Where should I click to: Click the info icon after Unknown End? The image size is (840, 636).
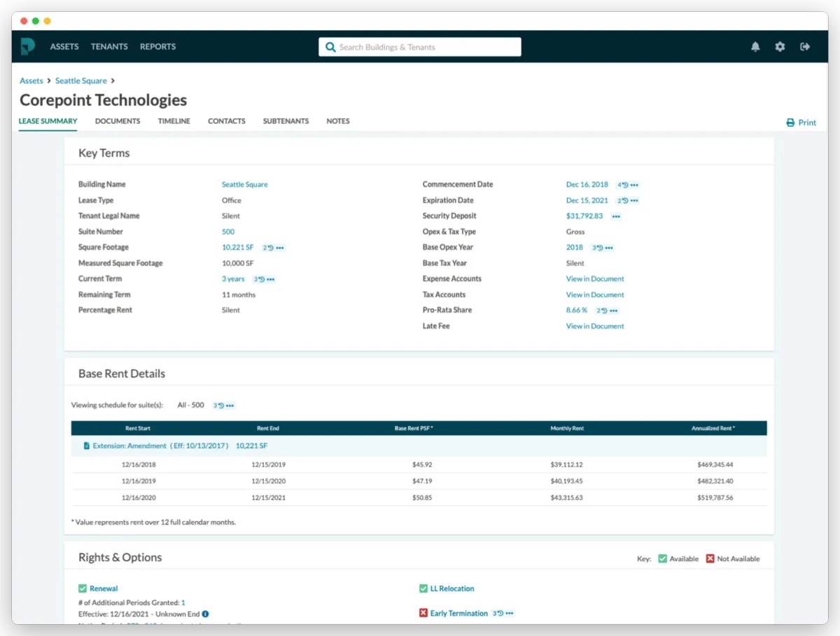tap(205, 614)
